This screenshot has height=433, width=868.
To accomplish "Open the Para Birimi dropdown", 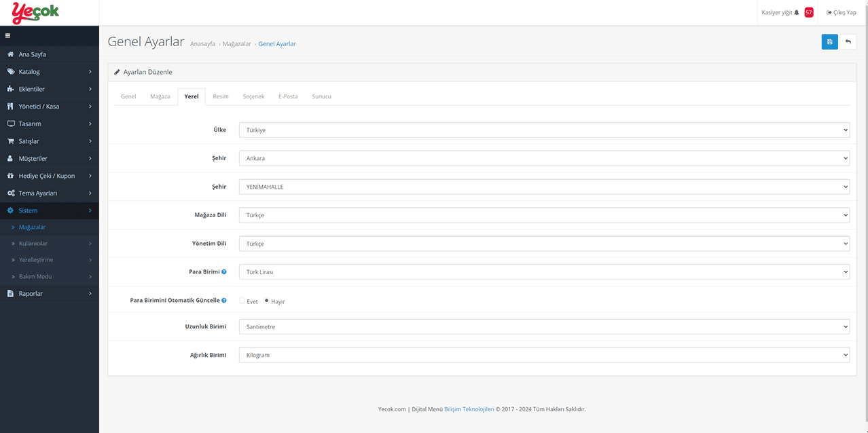I will (544, 271).
